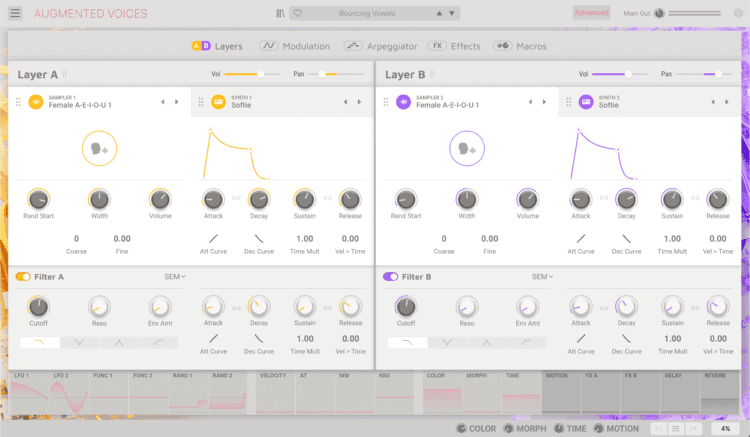
Task: Click the redo arrow in status bar
Action: [693, 429]
